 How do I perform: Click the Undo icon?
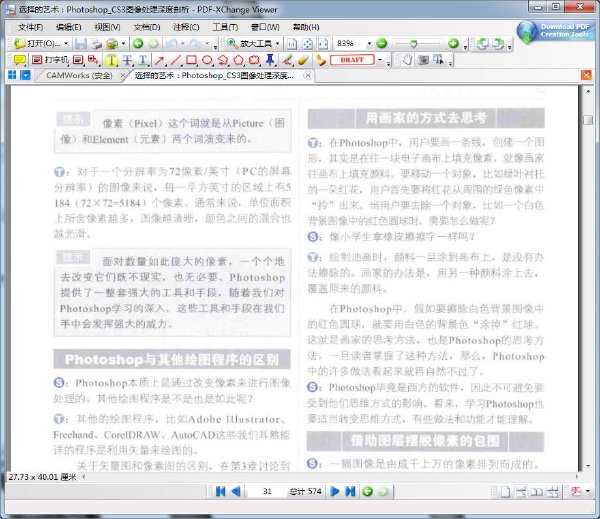coord(172,44)
